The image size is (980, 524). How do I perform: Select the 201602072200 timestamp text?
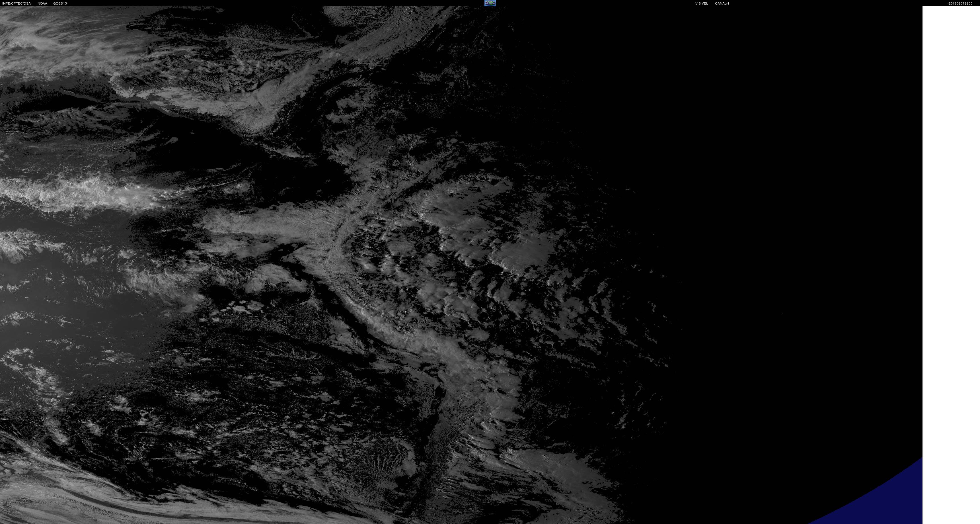click(960, 3)
